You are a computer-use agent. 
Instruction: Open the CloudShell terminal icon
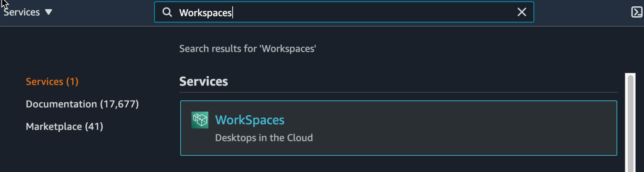tap(636, 12)
